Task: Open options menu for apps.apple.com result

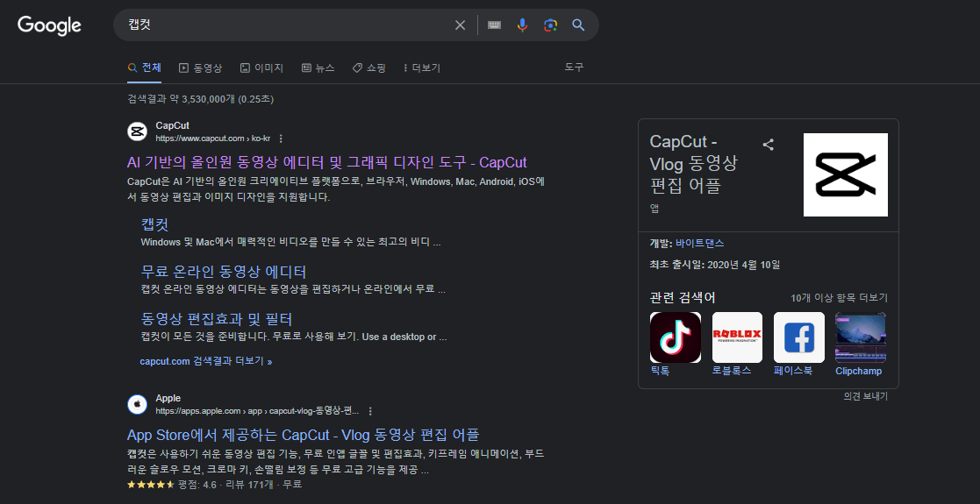Action: click(370, 411)
